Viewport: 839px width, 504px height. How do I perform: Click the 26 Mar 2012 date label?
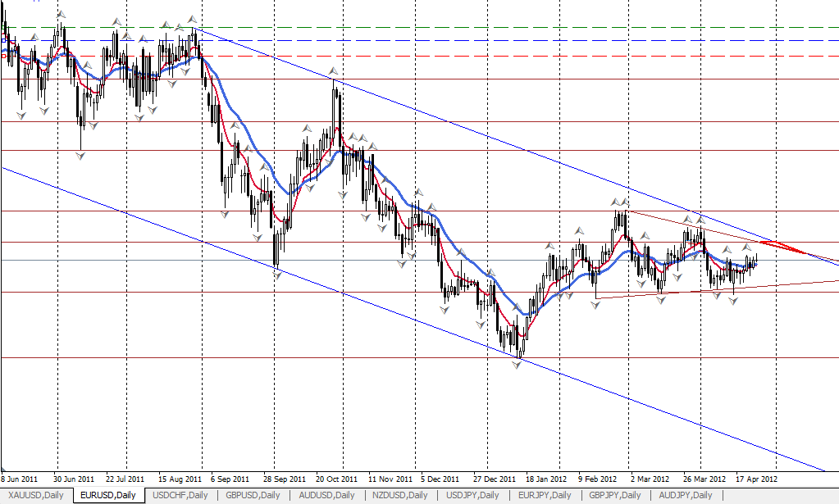pyautogui.click(x=704, y=479)
